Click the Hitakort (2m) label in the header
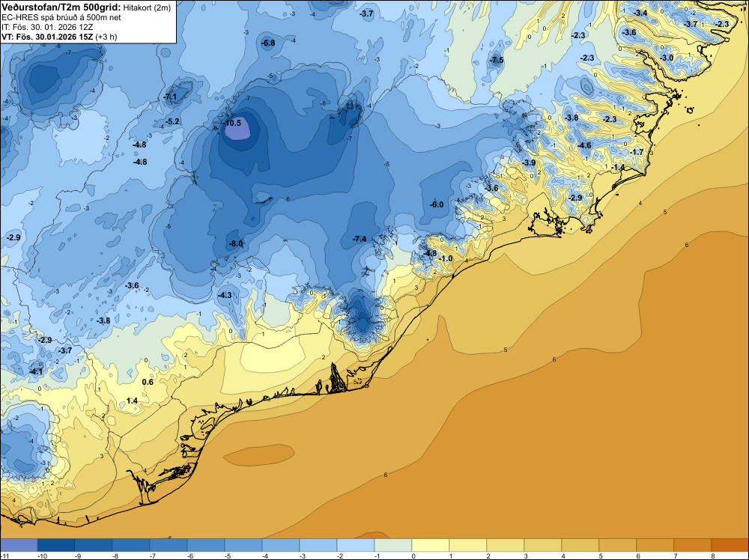749x560 pixels. click(147, 7)
